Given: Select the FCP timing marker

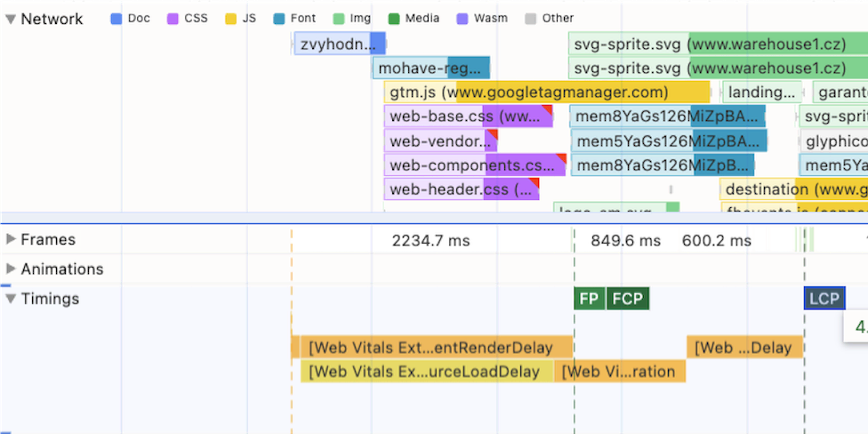Looking at the screenshot, I should 629,299.
